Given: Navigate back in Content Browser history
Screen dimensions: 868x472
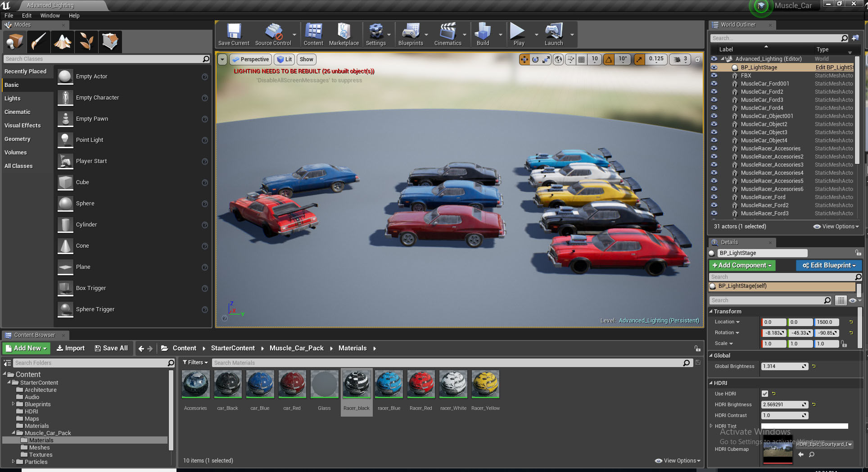Looking at the screenshot, I should (x=141, y=348).
